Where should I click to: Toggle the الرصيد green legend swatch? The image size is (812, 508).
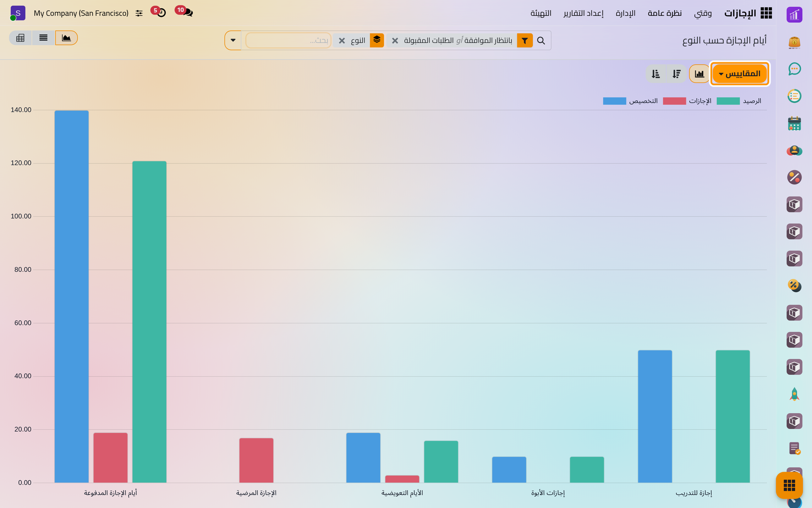(x=728, y=101)
